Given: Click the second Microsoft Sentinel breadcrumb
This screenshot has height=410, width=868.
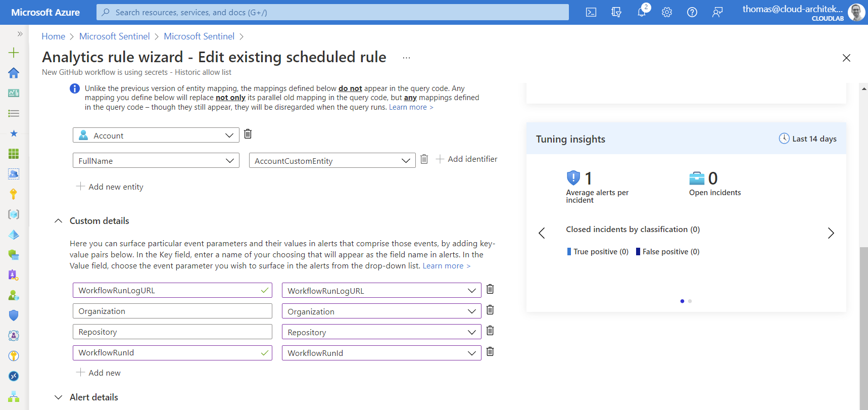Looking at the screenshot, I should coord(199,36).
